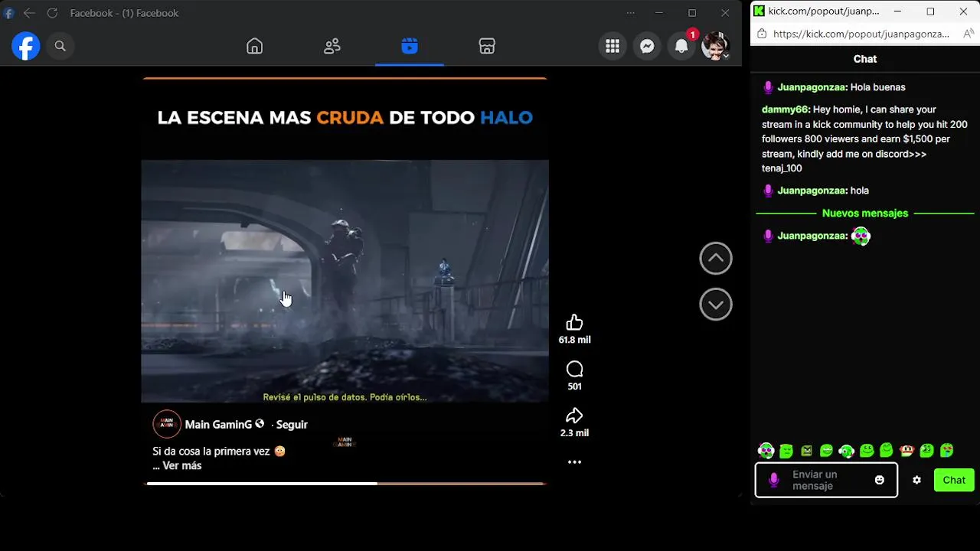Open the Facebook window three-dot menu
This screenshot has width=980, height=551.
[x=631, y=13]
